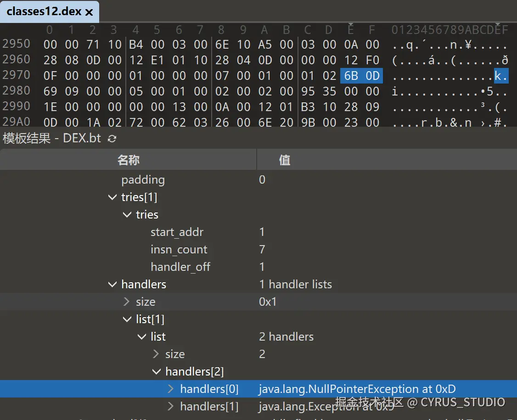Click the handlers size value 0x1

point(267,302)
